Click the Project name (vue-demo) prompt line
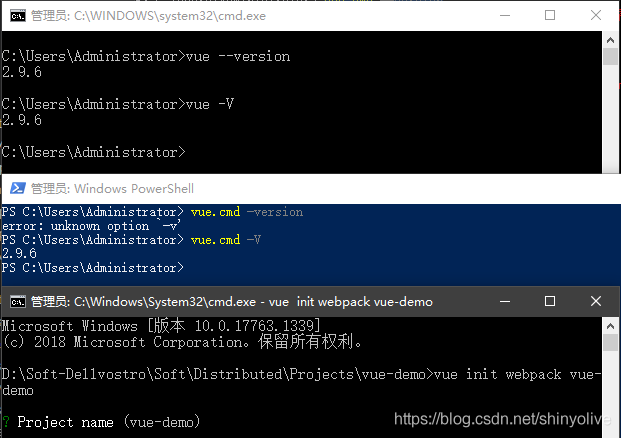Image resolution: width=621 pixels, height=438 pixels. coord(101,422)
